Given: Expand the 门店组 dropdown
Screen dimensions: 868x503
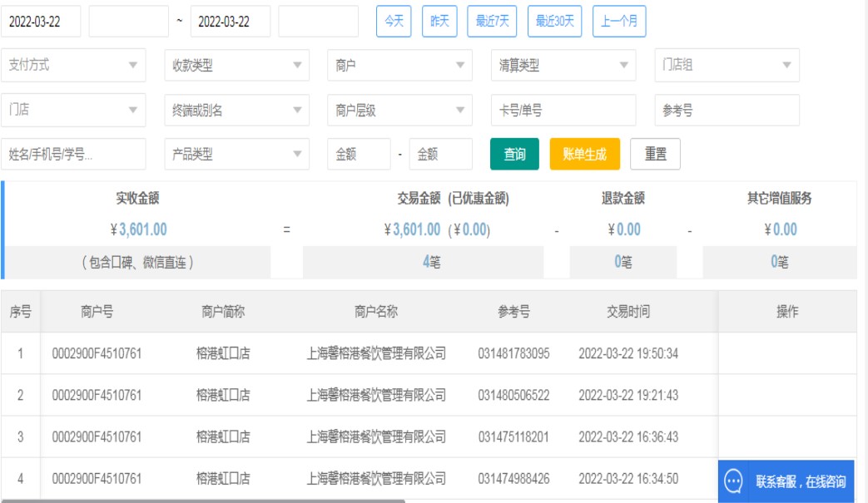Looking at the screenshot, I should (727, 65).
